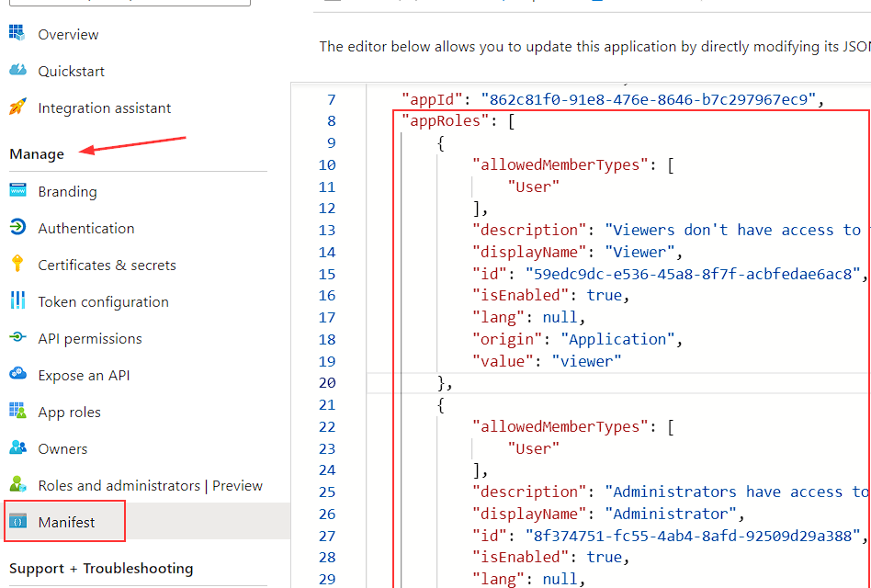871x588 pixels.
Task: Click the Quickstart cloud icon
Action: (17, 71)
